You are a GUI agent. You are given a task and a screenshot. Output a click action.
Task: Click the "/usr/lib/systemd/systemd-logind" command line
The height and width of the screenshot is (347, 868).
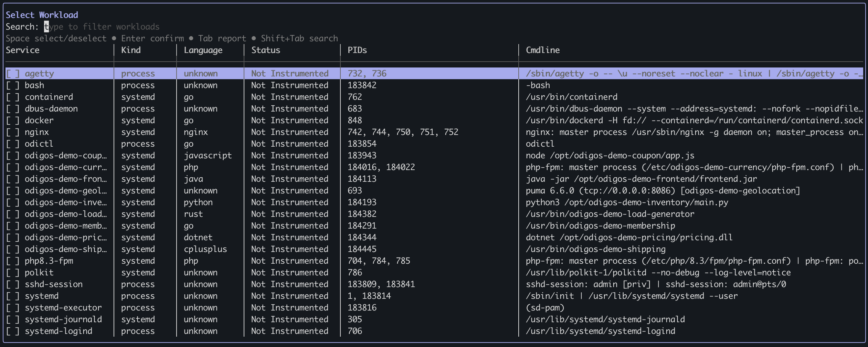601,331
